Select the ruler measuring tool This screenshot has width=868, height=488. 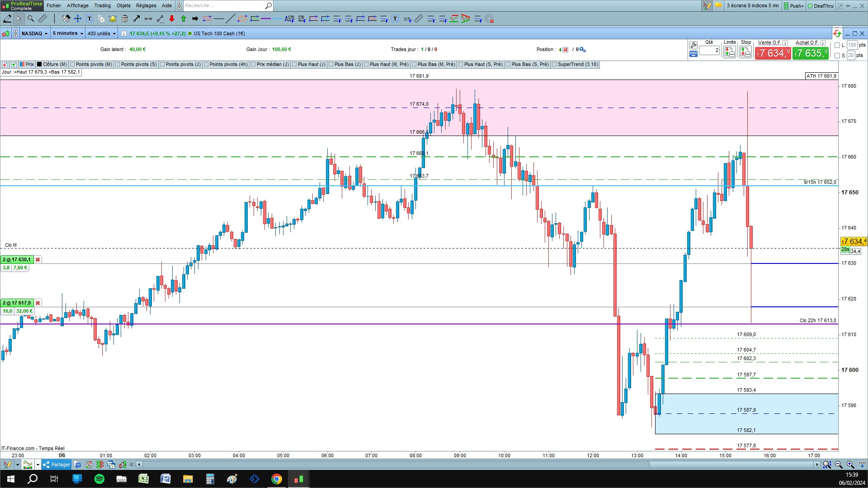[42, 19]
